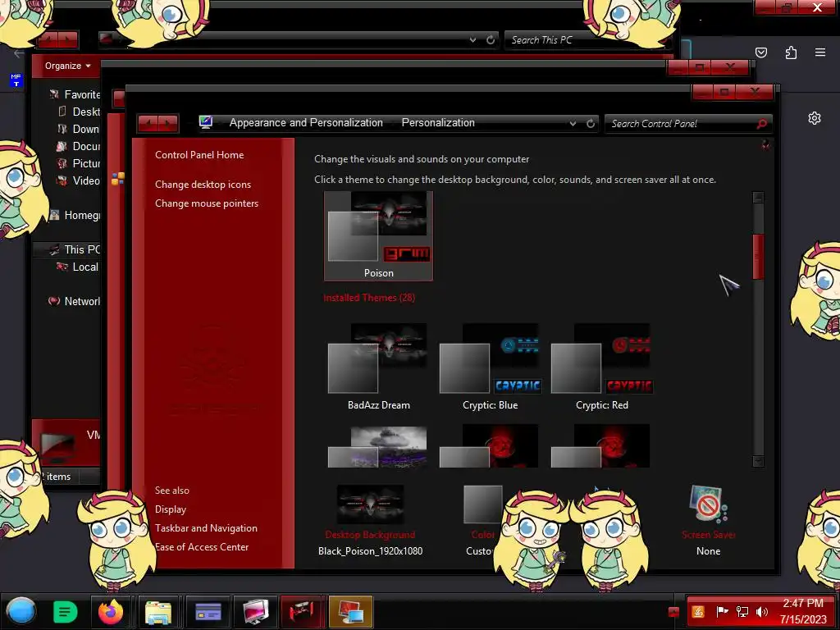Open Change mouse pointers link

coord(207,203)
